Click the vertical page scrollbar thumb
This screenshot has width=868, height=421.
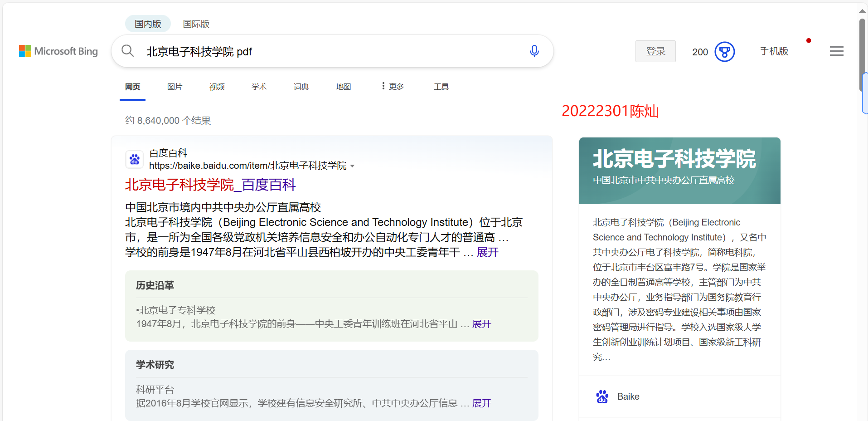(x=863, y=54)
